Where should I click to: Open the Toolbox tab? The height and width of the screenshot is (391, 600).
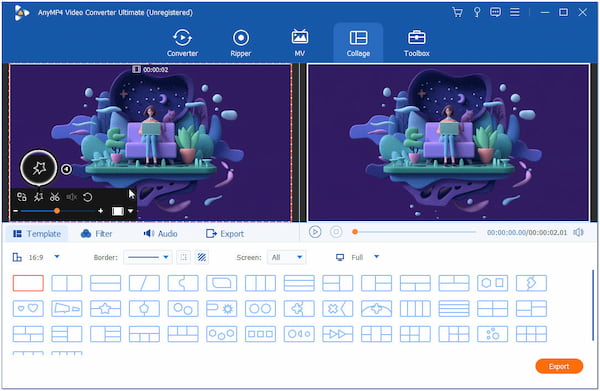417,42
